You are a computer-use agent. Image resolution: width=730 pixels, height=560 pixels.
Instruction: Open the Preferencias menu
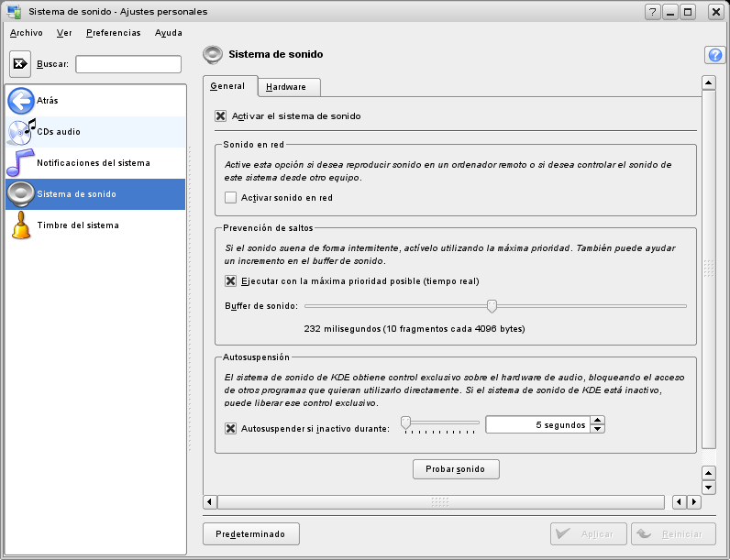114,33
